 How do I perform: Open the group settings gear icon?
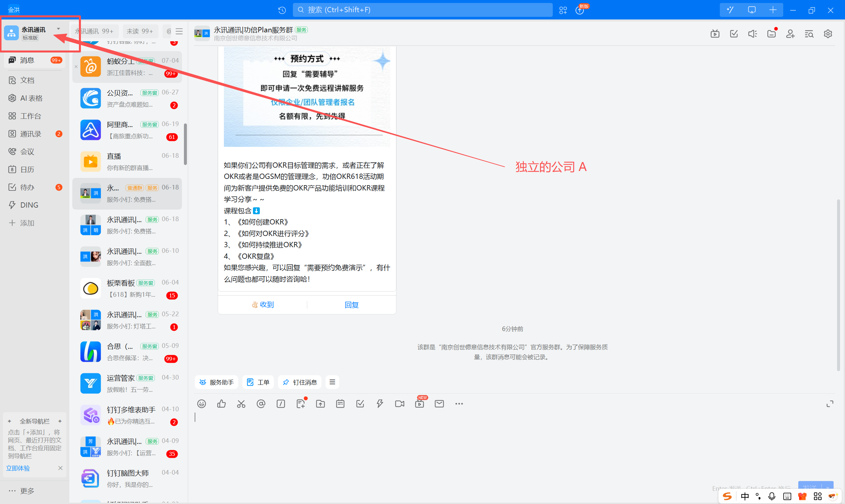pos(828,34)
